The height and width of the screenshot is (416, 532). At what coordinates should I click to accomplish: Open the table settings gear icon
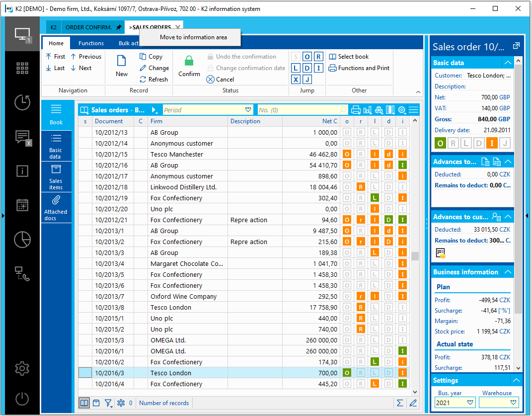(x=402, y=110)
